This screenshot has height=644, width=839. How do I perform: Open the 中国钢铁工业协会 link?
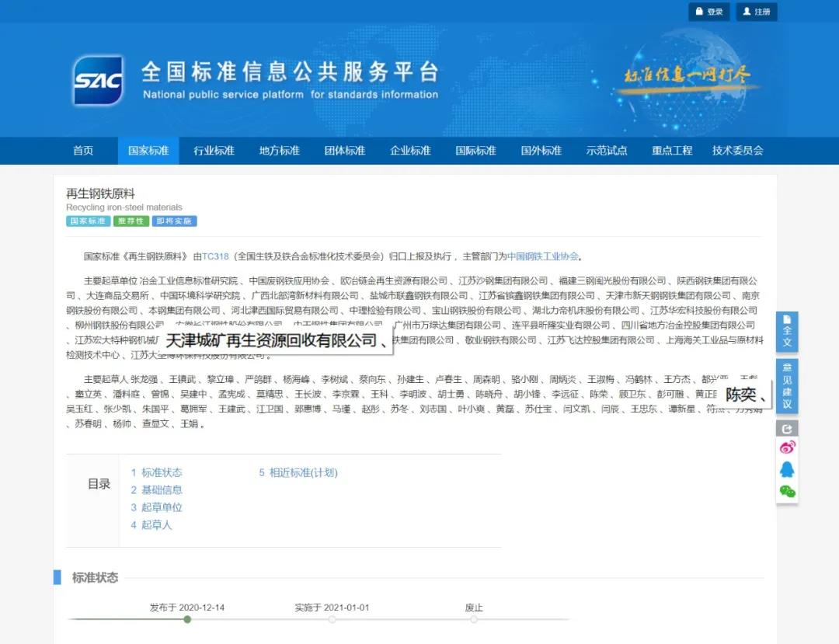click(543, 256)
